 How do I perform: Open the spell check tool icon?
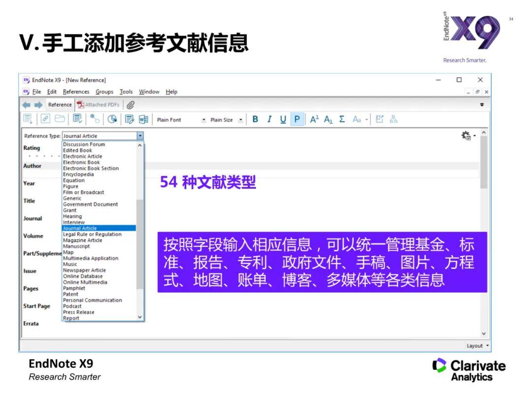point(76,119)
